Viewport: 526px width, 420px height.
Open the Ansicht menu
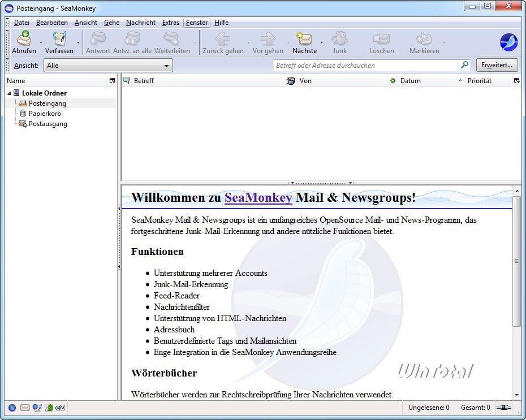[x=86, y=23]
